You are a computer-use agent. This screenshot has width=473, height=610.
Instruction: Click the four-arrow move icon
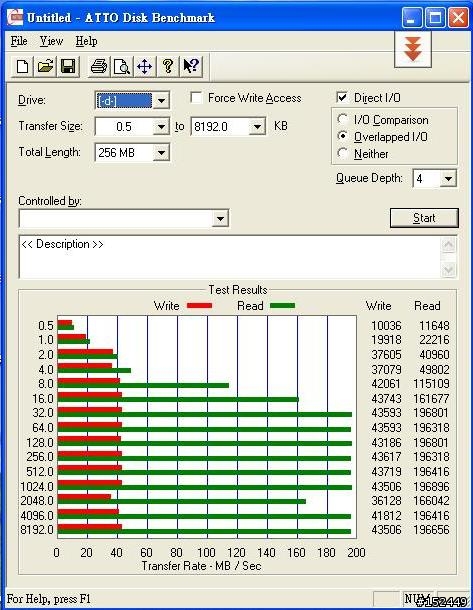(145, 66)
